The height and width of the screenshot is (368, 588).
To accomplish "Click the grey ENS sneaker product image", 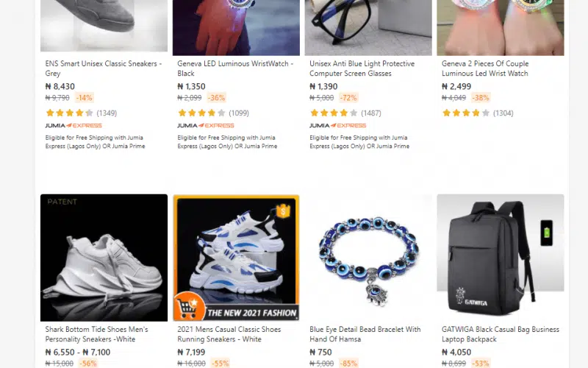I will (104, 26).
